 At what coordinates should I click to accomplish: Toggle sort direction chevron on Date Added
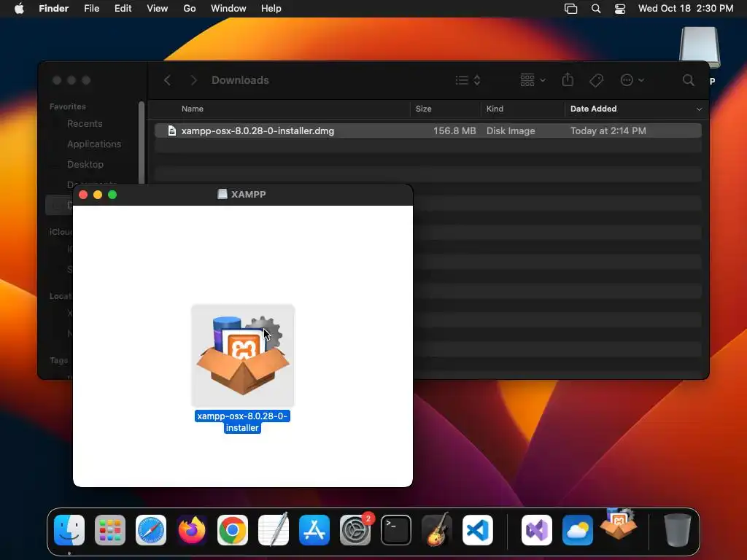pos(699,109)
